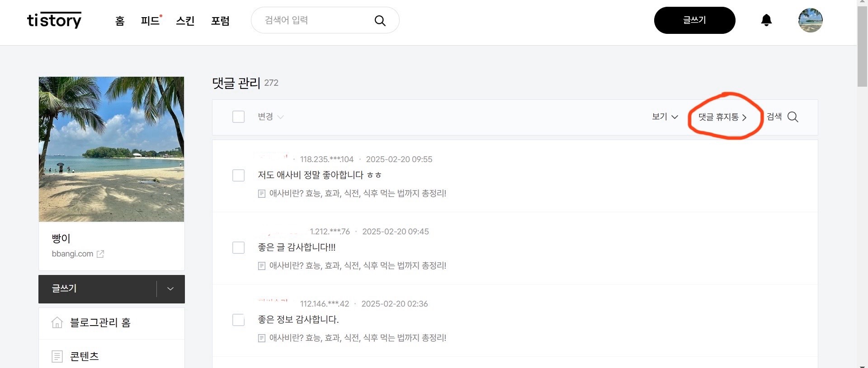The image size is (868, 368).
Task: Check the checkbox for the 02:36 comment
Action: 238,320
